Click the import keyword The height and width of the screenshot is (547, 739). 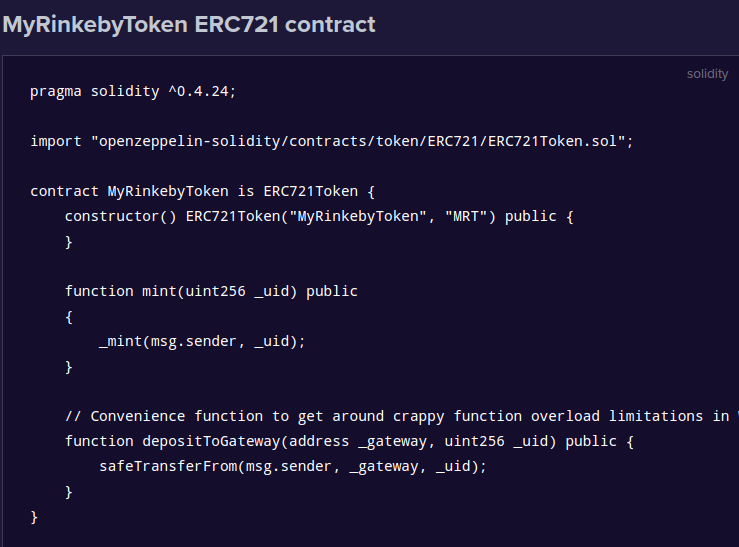pos(56,141)
